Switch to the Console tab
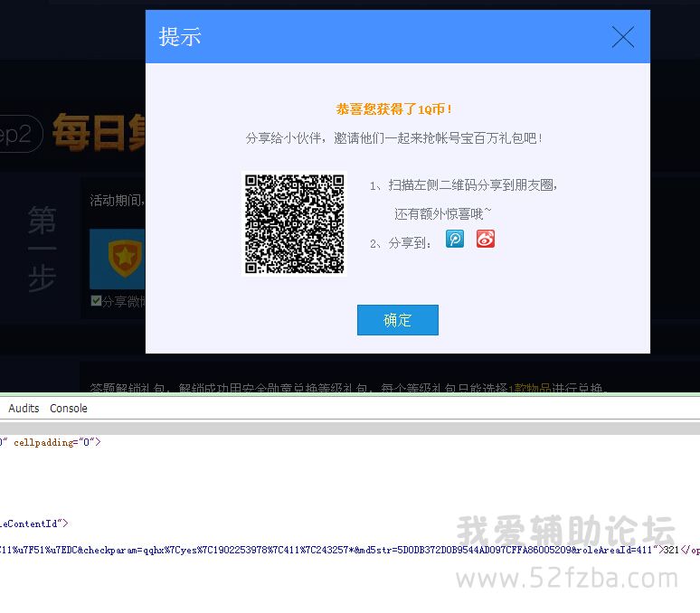 tap(69, 409)
